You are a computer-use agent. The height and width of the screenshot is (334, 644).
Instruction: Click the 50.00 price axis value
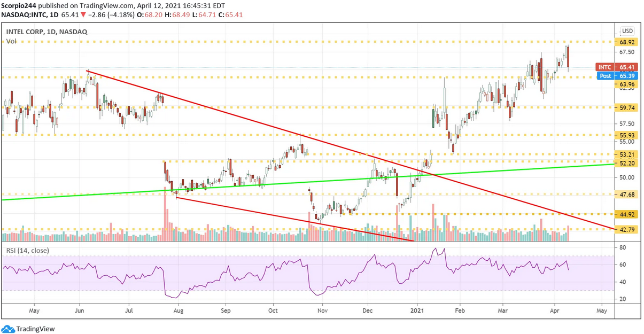[626, 177]
